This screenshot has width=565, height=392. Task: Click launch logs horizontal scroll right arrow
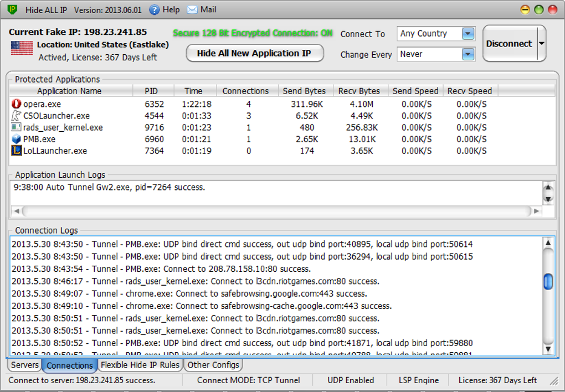coord(537,211)
